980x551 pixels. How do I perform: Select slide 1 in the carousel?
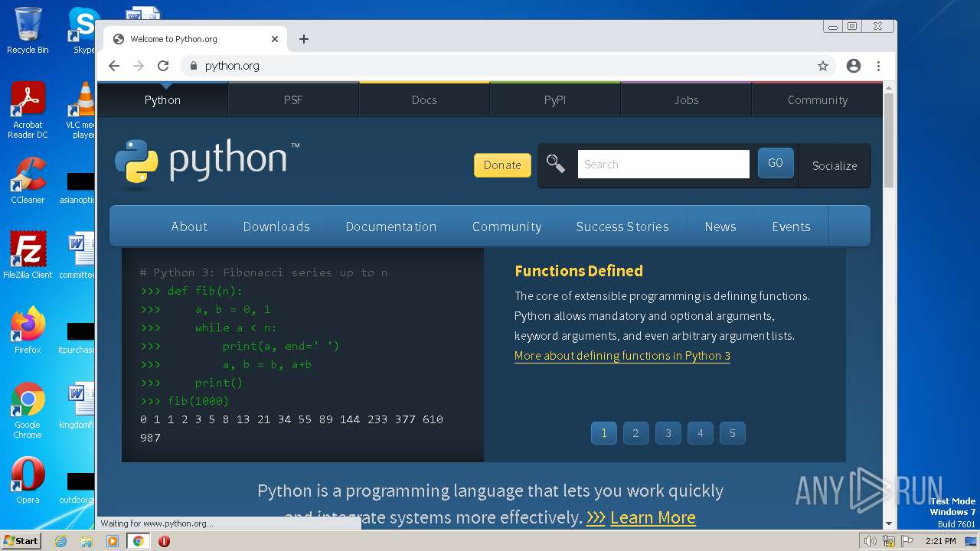[604, 433]
